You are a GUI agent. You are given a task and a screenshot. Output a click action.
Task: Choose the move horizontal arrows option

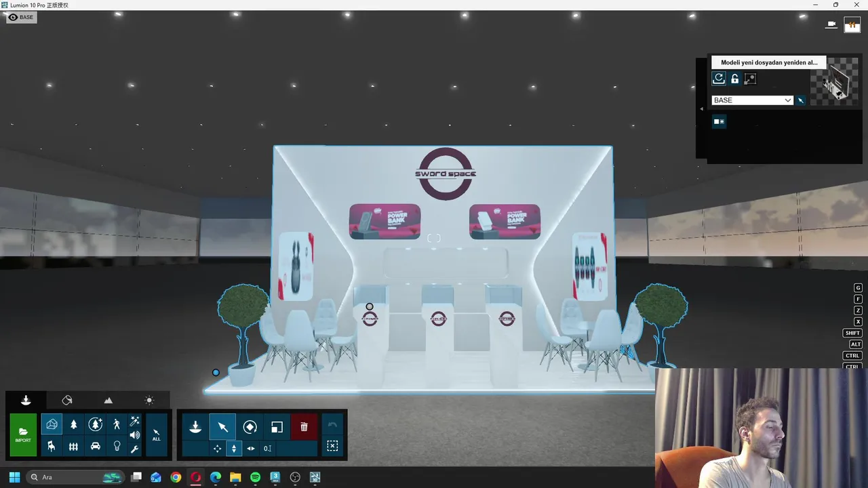pos(251,448)
